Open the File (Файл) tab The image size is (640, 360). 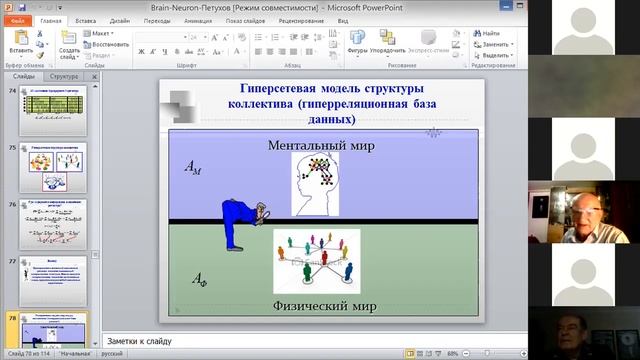tap(18, 21)
